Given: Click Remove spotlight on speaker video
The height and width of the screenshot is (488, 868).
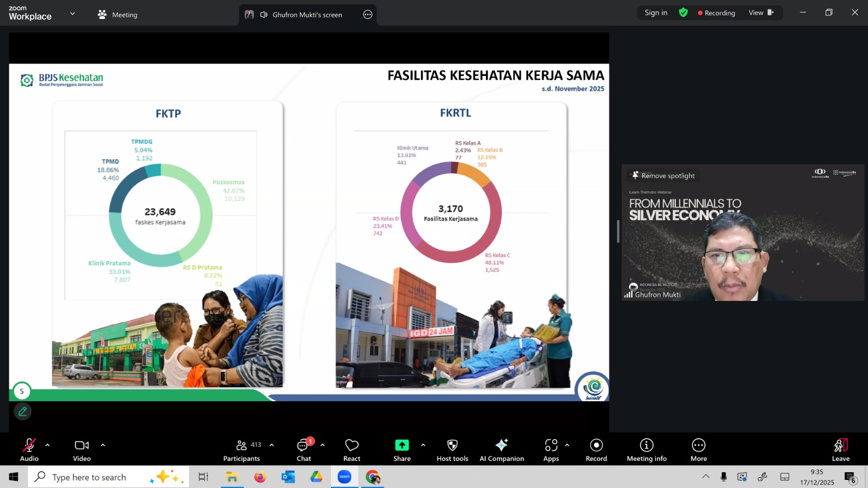Looking at the screenshot, I should coord(663,176).
